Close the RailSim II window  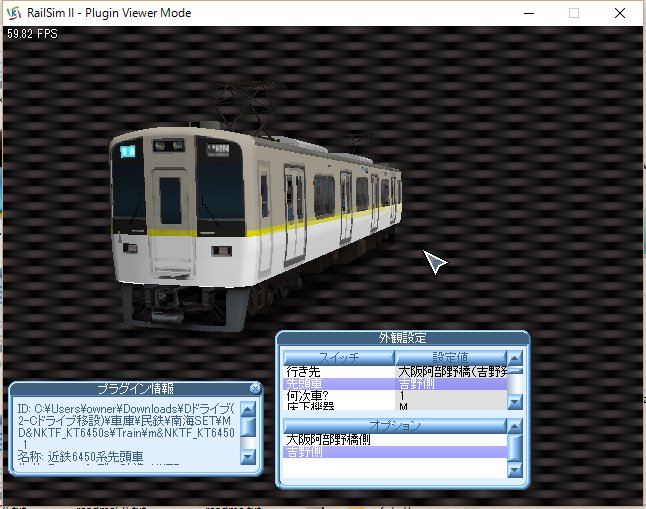620,13
